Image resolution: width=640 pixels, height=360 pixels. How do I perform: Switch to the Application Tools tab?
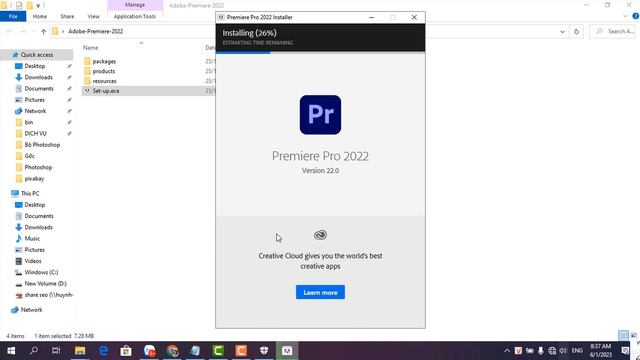pos(135,16)
